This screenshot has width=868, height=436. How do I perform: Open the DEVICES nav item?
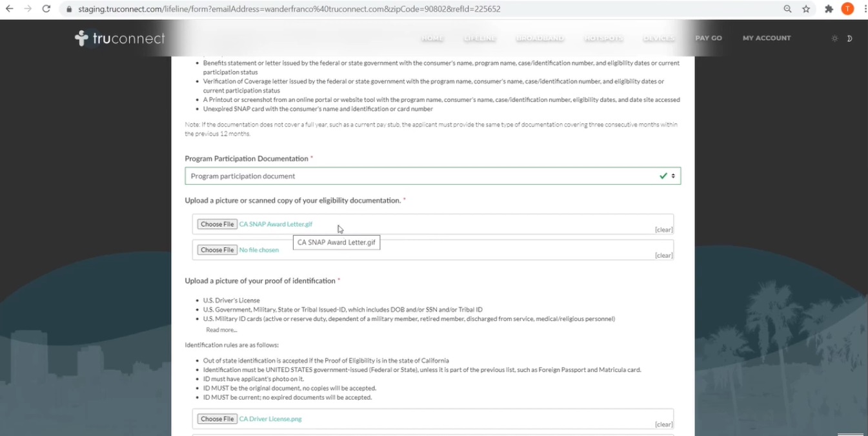pyautogui.click(x=659, y=38)
